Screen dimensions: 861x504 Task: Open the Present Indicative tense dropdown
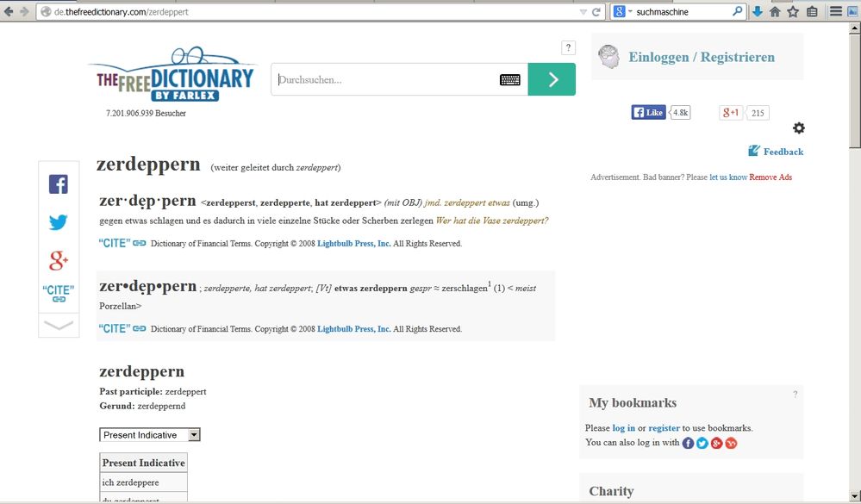[x=150, y=435]
